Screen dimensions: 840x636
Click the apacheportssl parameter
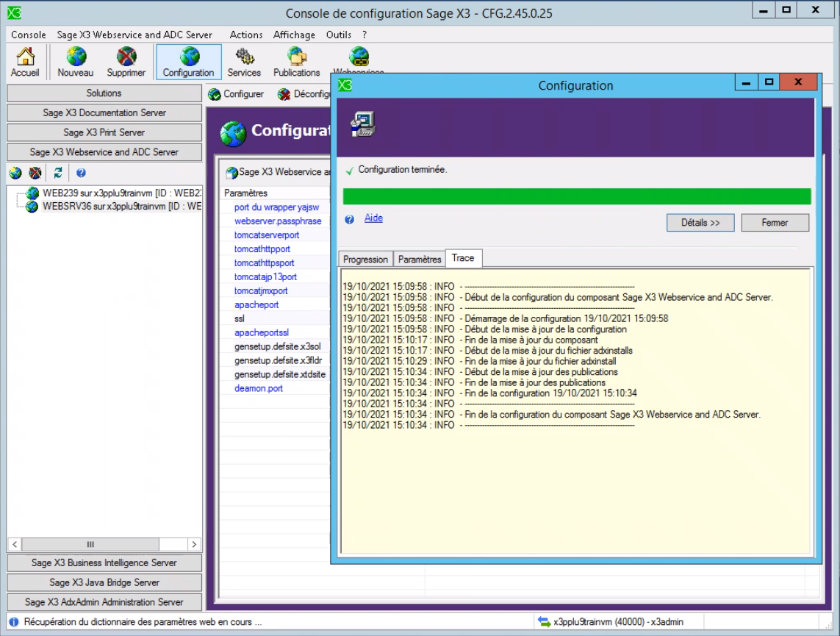pyautogui.click(x=262, y=333)
